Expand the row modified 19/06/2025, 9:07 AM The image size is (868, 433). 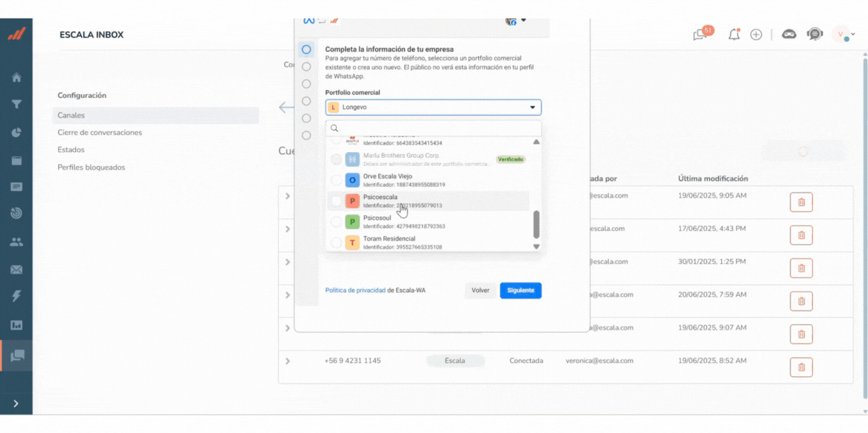click(x=287, y=328)
